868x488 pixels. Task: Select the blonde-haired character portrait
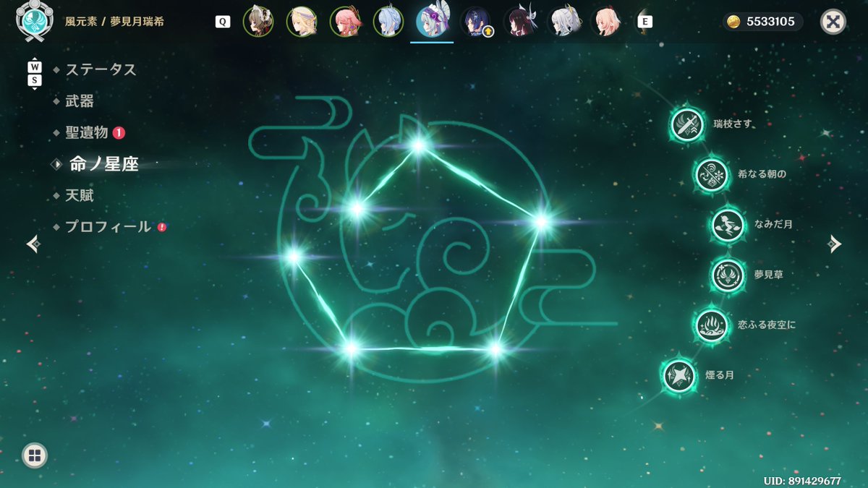(301, 22)
